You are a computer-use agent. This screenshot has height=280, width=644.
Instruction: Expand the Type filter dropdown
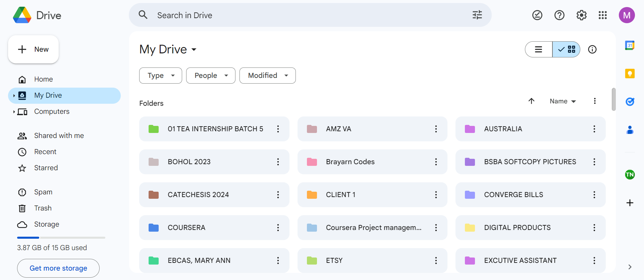(161, 76)
